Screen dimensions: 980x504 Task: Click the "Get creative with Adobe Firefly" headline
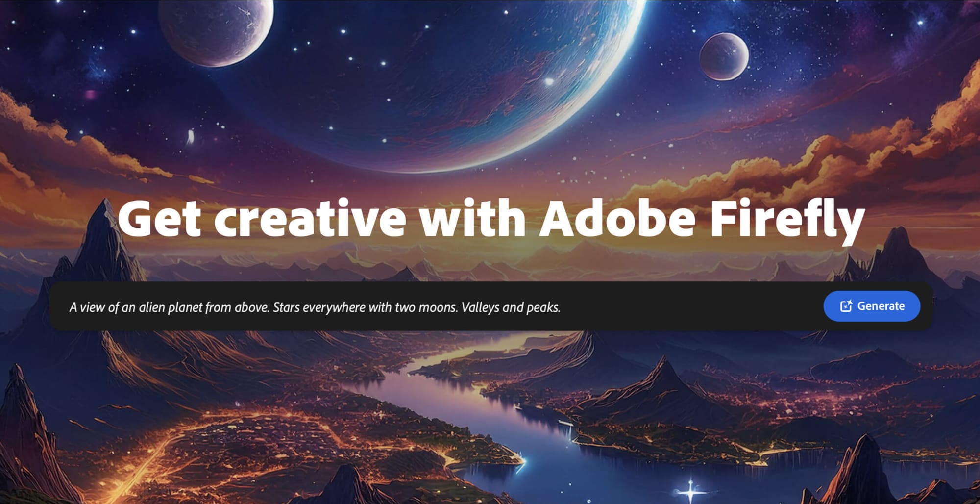pyautogui.click(x=491, y=219)
